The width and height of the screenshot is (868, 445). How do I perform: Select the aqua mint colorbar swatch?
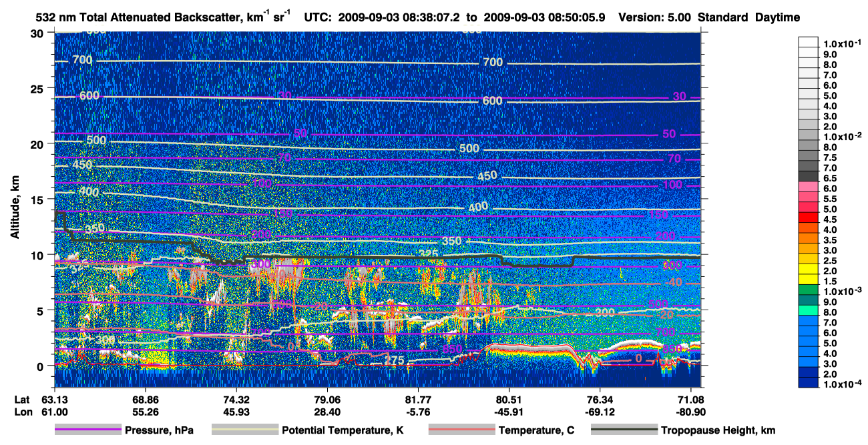click(808, 310)
